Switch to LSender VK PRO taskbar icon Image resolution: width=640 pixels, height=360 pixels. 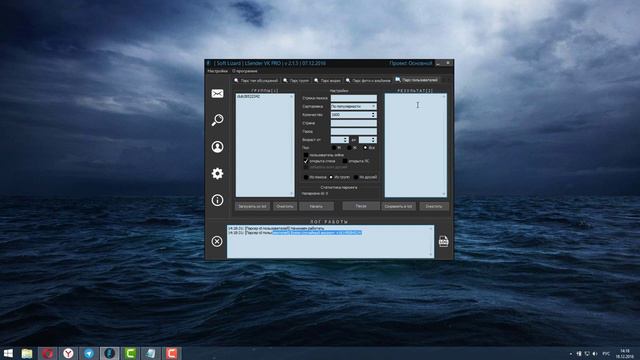(109, 353)
